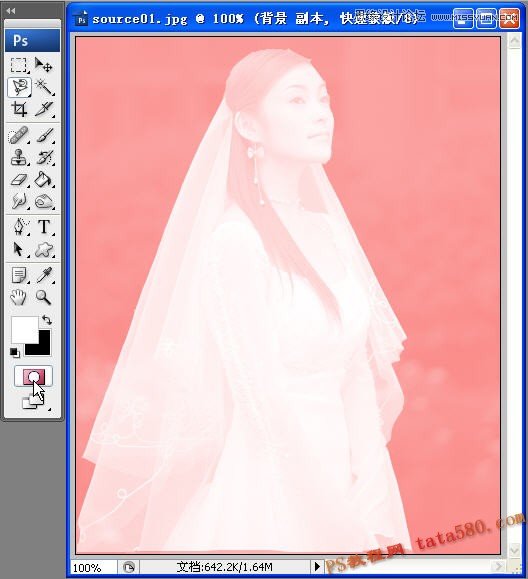Click the source01.jpg title bar
The width and height of the screenshot is (528, 579).
tap(295, 18)
